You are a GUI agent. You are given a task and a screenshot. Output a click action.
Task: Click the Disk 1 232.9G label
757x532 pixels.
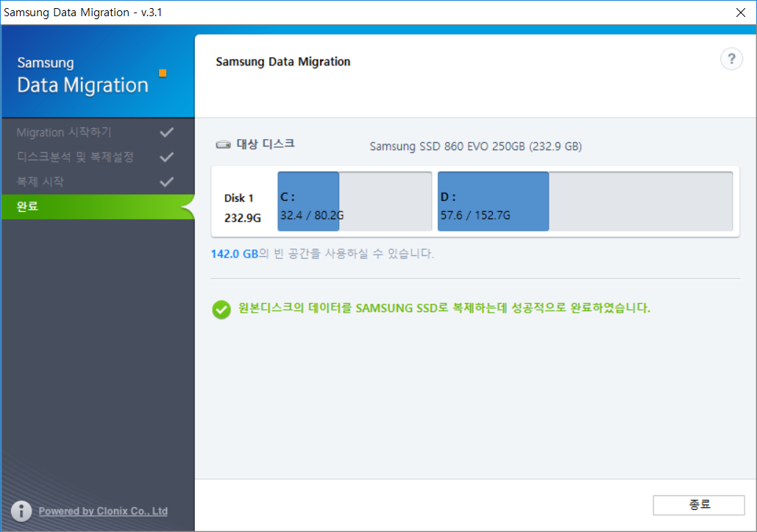pyautogui.click(x=242, y=208)
